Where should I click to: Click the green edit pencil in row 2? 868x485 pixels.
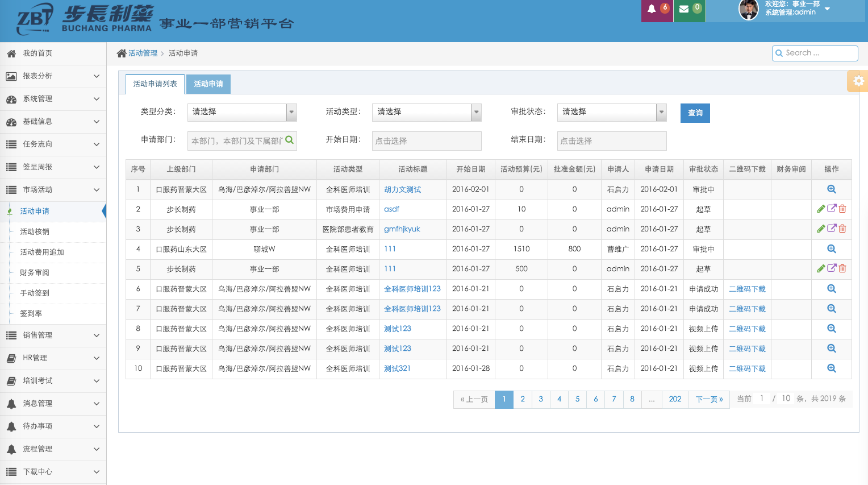[821, 209]
